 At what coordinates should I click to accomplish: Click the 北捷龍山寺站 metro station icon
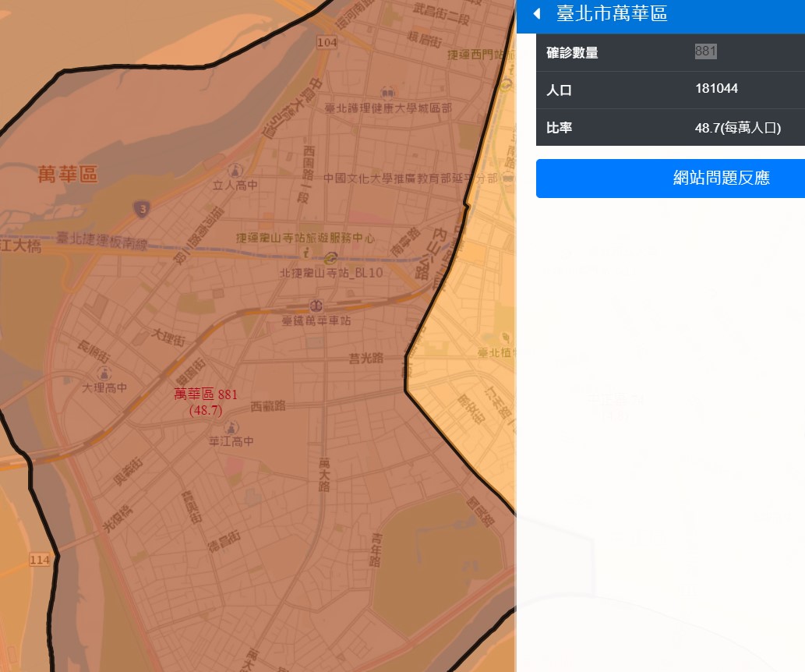pos(330,257)
